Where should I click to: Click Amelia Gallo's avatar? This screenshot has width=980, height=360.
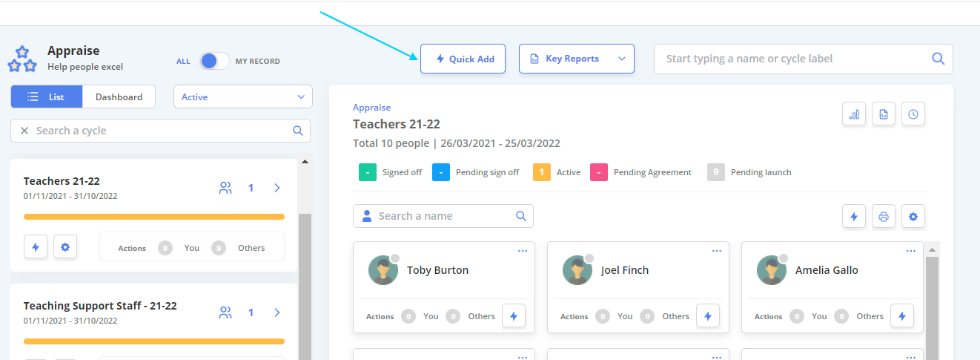point(772,270)
